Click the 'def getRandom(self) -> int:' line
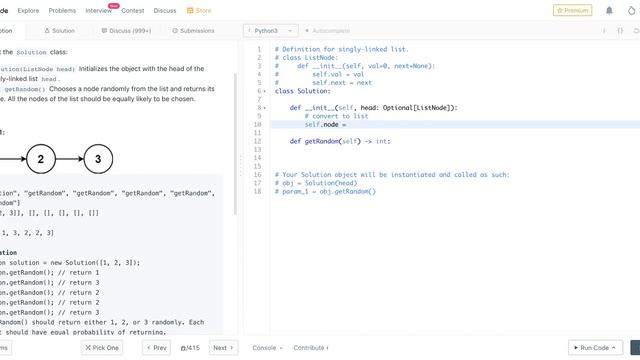 [x=340, y=141]
